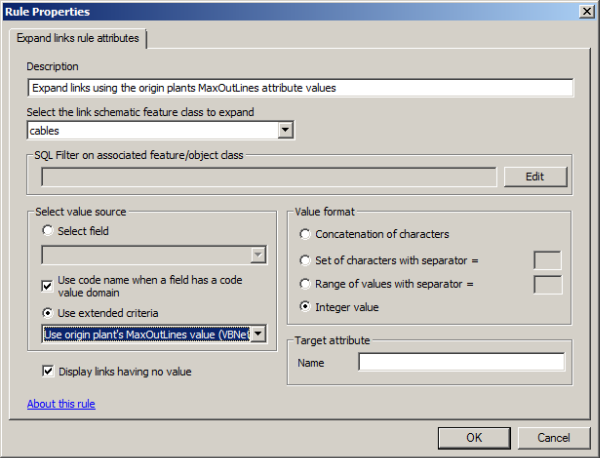Select the Integer value option

(x=305, y=307)
